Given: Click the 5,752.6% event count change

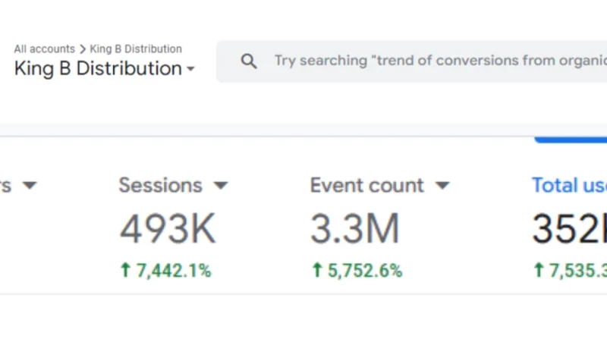Looking at the screenshot, I should [x=365, y=271].
